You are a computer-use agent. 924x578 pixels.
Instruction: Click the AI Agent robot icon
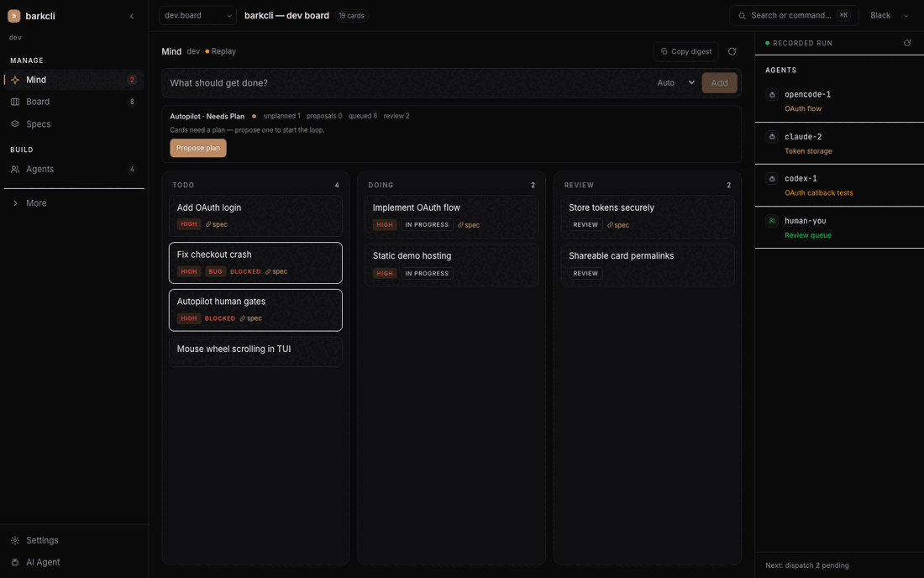pos(15,562)
